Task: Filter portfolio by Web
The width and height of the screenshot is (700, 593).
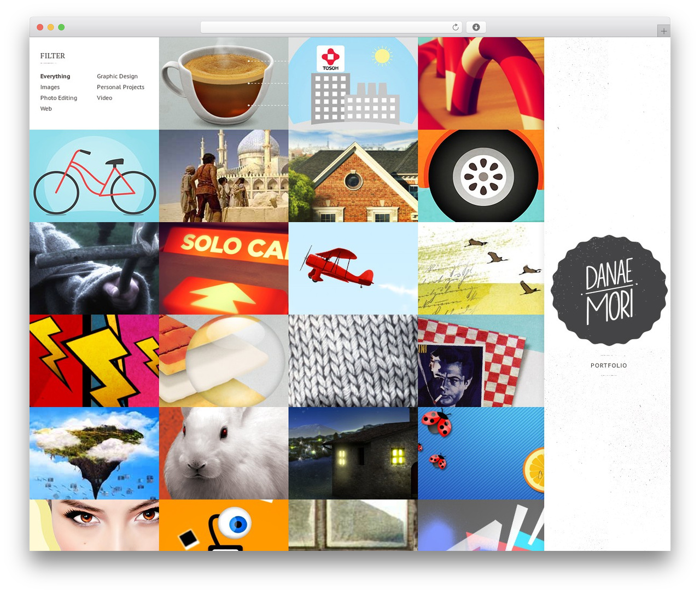Action: [46, 109]
